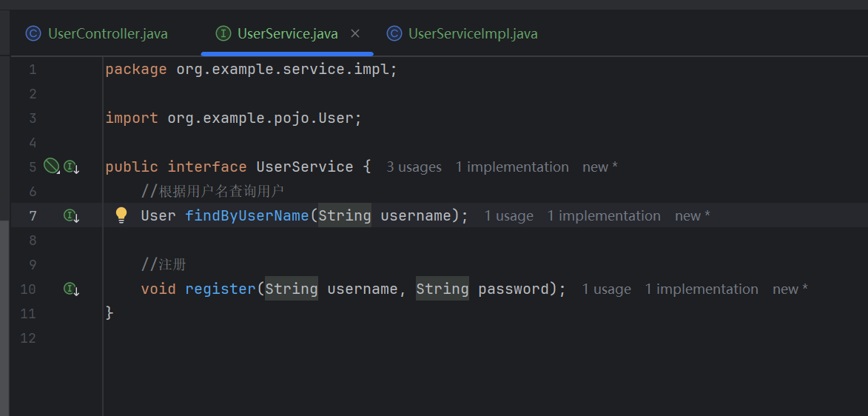Screen dimensions: 868x416
Task: Click line number 1 in the gutter
Action: click(33, 70)
